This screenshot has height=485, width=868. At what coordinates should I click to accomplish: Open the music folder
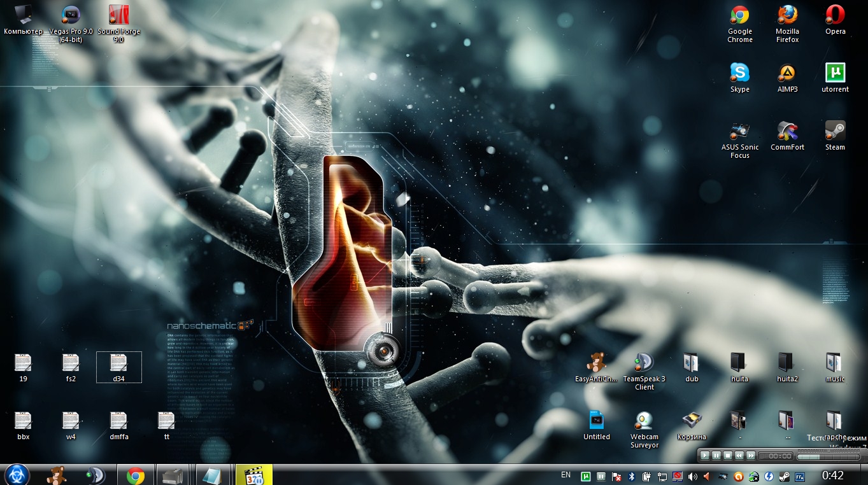click(x=835, y=368)
